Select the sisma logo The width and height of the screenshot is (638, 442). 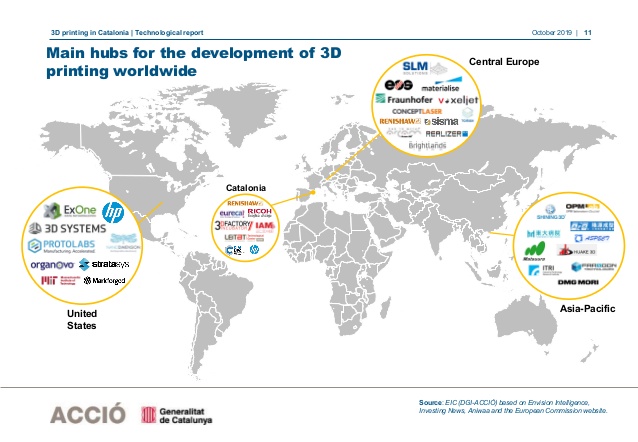(x=441, y=121)
